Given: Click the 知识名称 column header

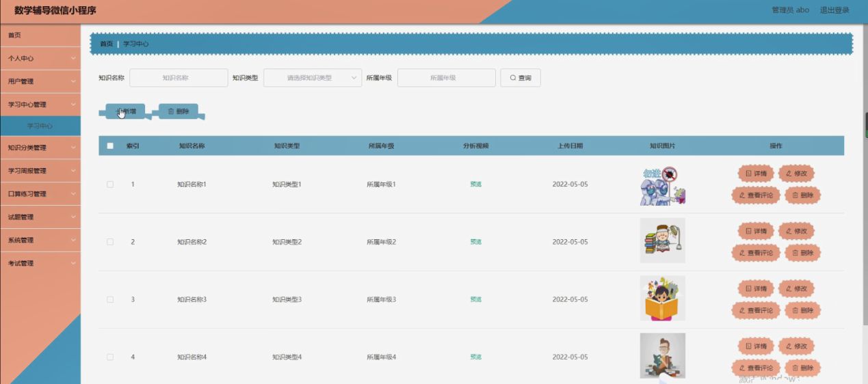Looking at the screenshot, I should (192, 146).
